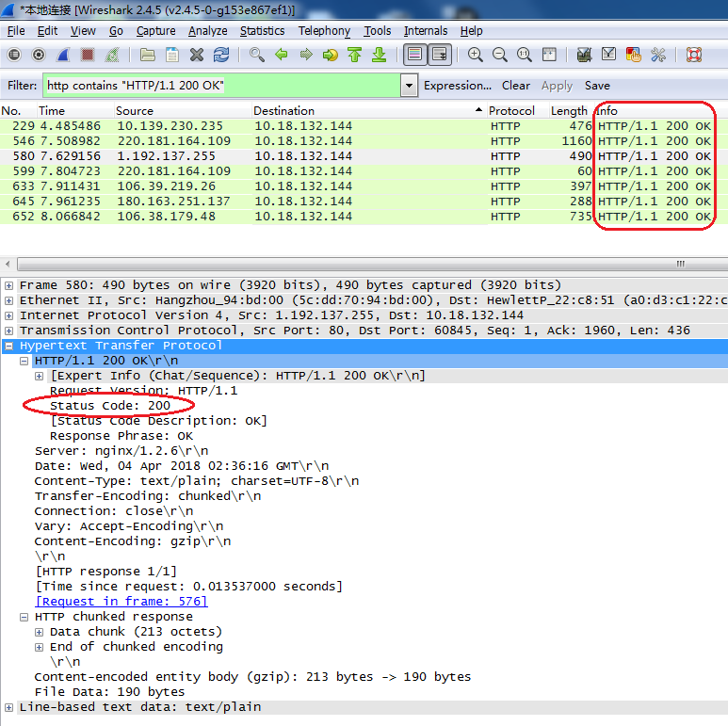Follow the Request in frame: 576 link
Image resolution: width=728 pixels, height=726 pixels.
[121, 602]
